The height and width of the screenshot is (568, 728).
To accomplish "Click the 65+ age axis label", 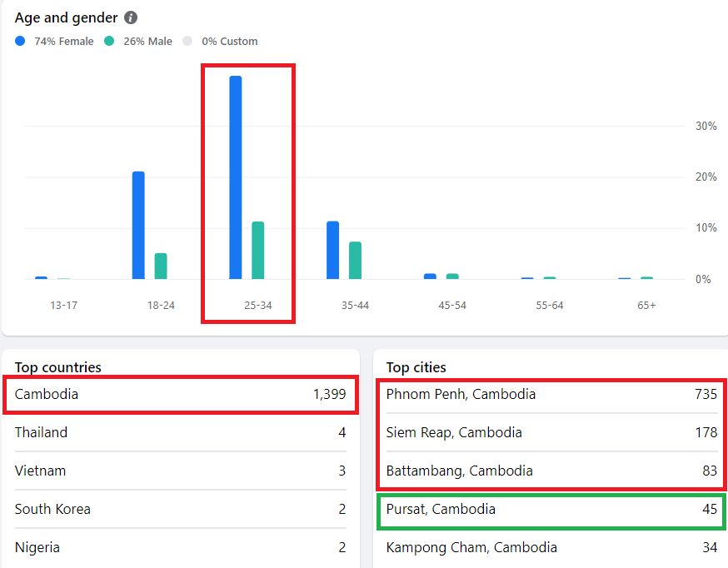I will click(x=646, y=306).
